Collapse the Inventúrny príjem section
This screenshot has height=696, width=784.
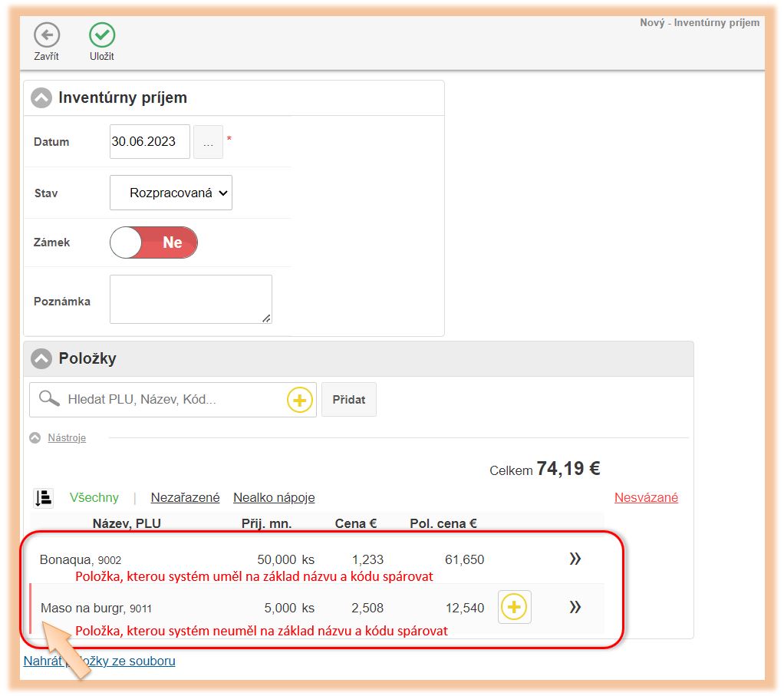[41, 98]
